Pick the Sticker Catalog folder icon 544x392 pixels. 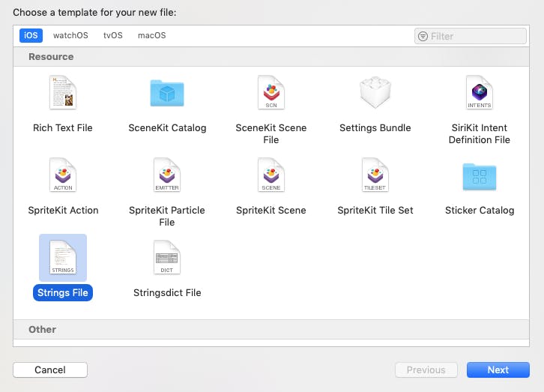click(479, 177)
